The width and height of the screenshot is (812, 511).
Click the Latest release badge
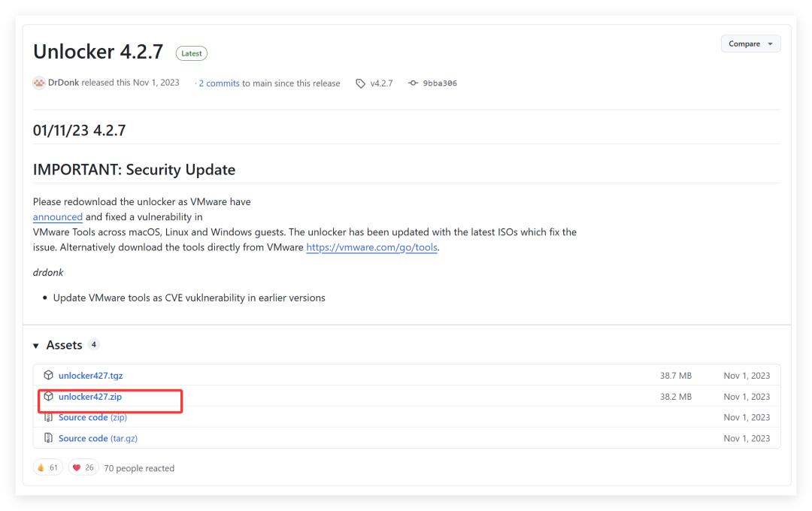pyautogui.click(x=192, y=53)
